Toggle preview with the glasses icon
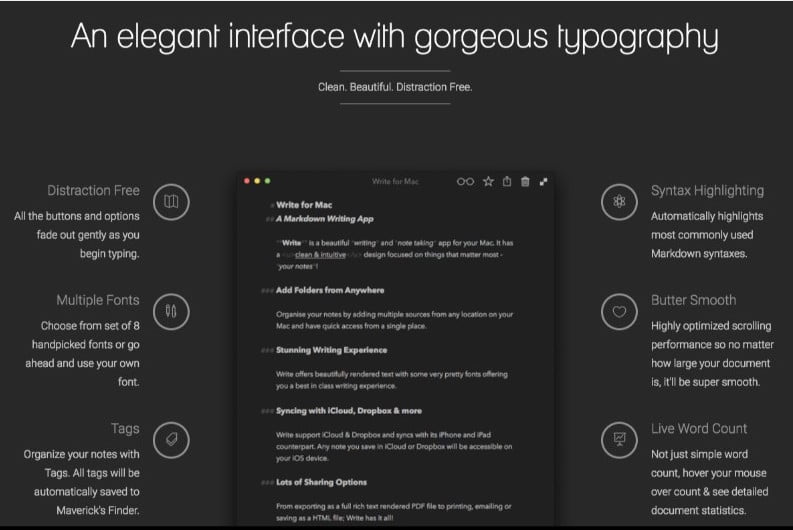 (465, 182)
